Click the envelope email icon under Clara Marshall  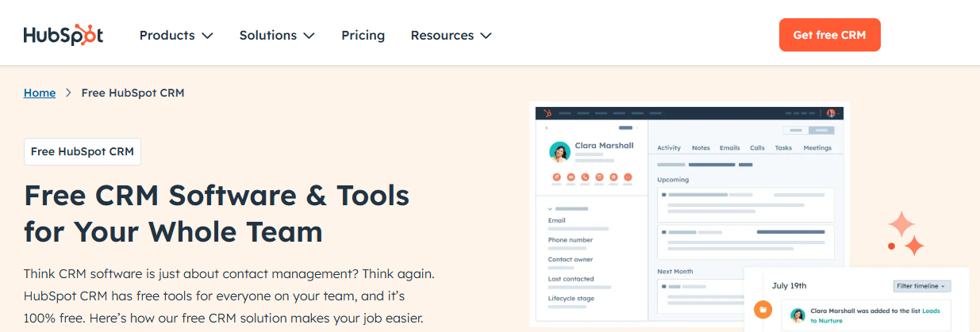click(571, 177)
